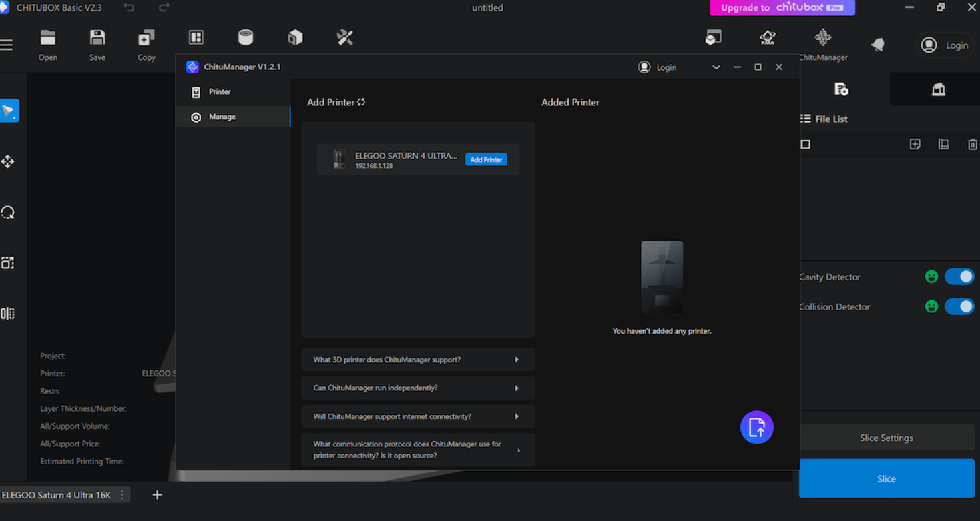Click the Copy model toolbar icon
The image size is (980, 521).
146,45
